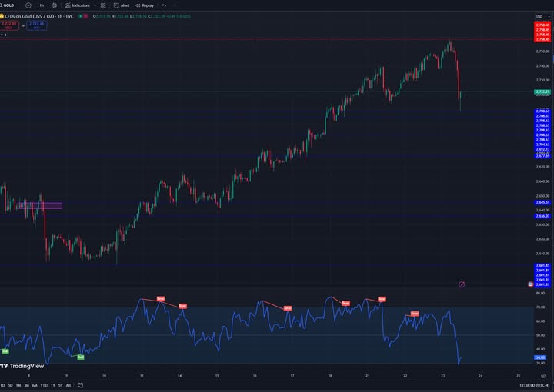Click the red Sell price button
This screenshot has width=554, height=392.
coord(8,25)
